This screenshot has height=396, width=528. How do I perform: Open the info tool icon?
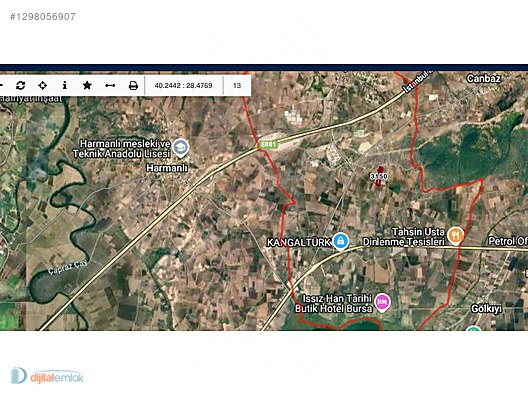65,85
